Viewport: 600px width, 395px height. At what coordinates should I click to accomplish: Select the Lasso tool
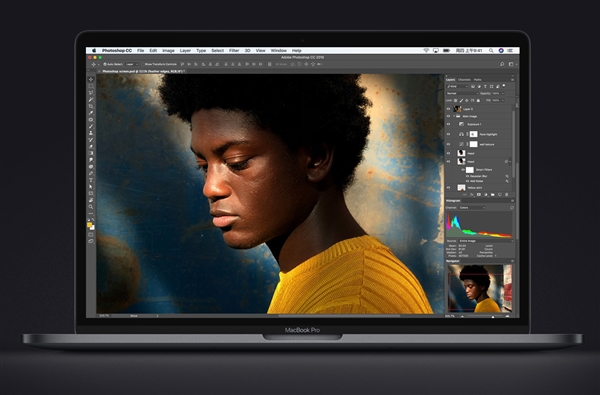pos(91,93)
